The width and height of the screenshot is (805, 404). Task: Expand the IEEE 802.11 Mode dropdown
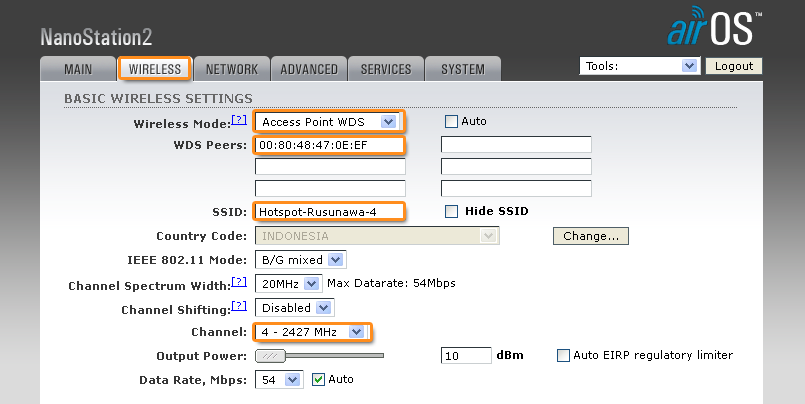tap(300, 260)
